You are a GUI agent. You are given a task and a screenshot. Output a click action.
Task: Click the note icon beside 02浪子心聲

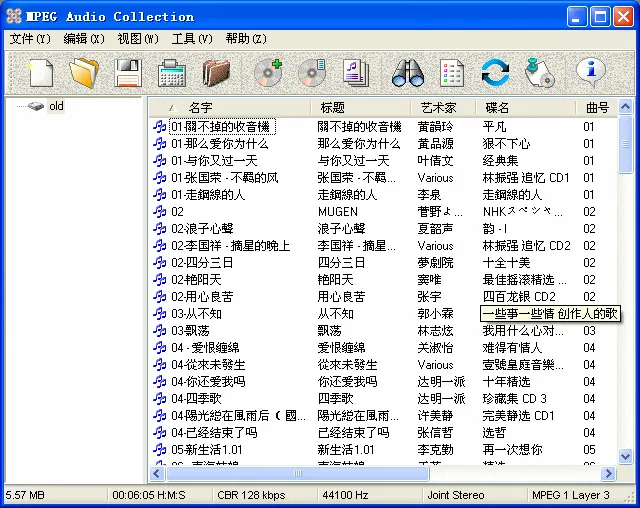point(159,228)
